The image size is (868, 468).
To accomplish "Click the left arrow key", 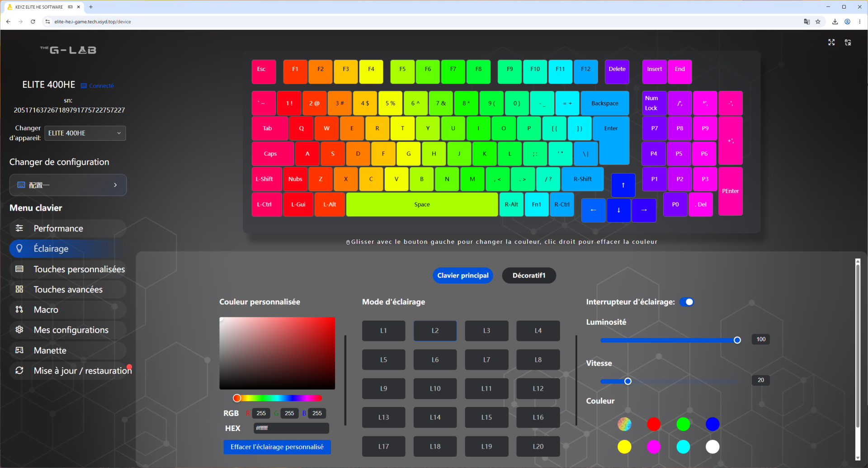I will 593,210.
